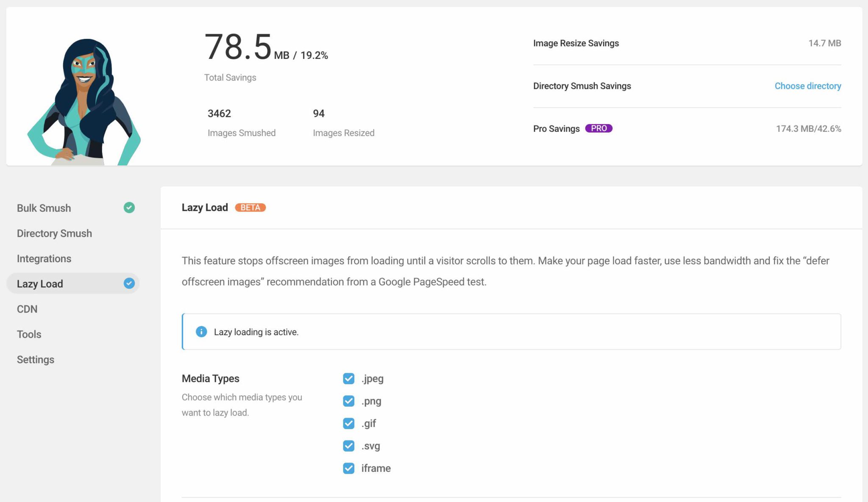This screenshot has width=868, height=502.
Task: Click the 'Choose which media types' description
Action: (x=242, y=405)
